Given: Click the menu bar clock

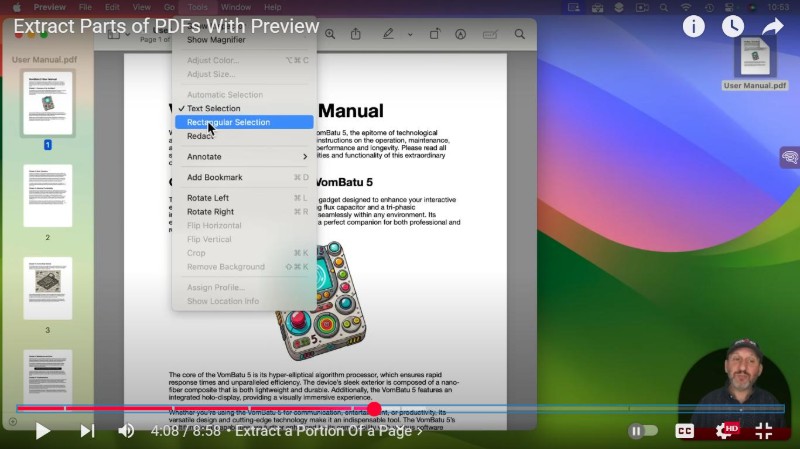Looking at the screenshot, I should click(x=778, y=7).
